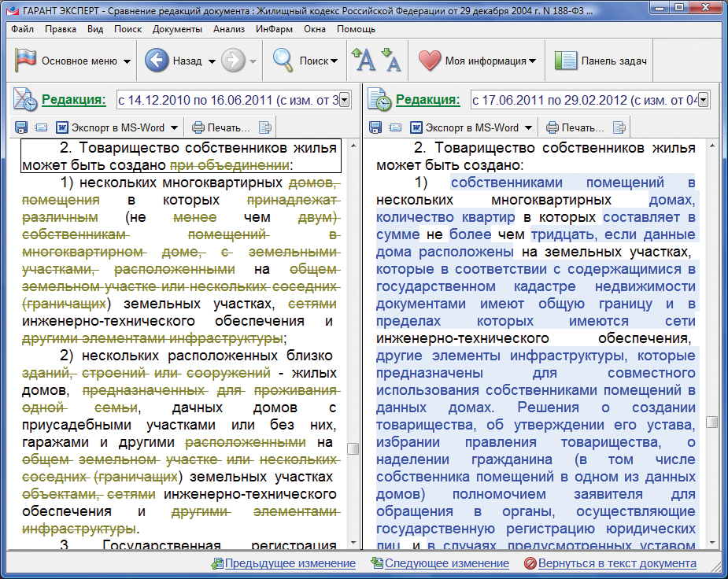Click the left pane vertical scrollbar thumb

click(x=353, y=448)
